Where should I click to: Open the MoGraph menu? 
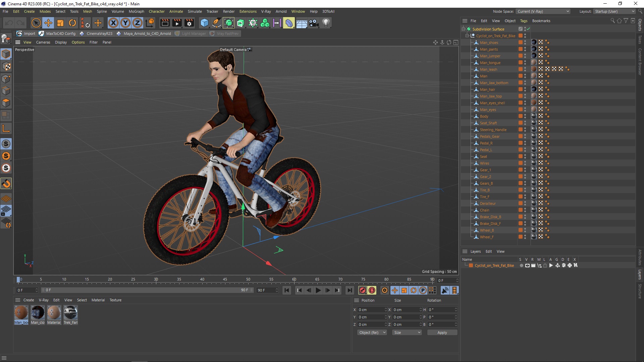click(x=137, y=11)
